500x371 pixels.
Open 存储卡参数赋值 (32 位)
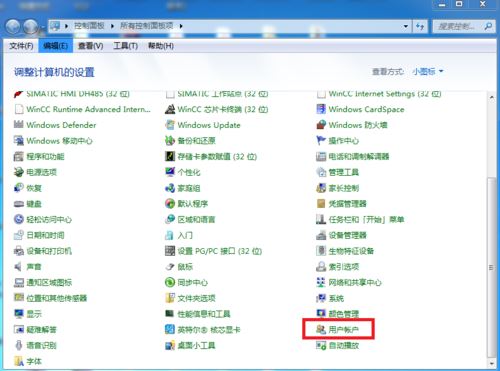coord(211,156)
